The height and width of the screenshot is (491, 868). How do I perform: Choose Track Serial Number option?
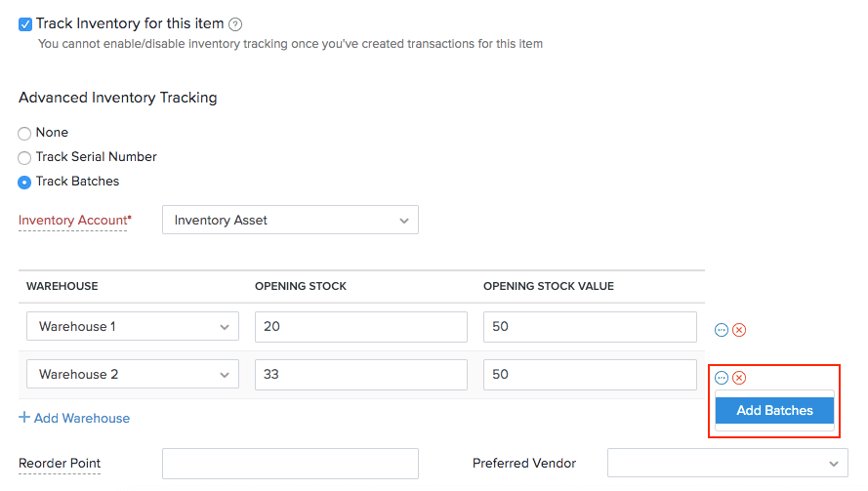click(25, 157)
